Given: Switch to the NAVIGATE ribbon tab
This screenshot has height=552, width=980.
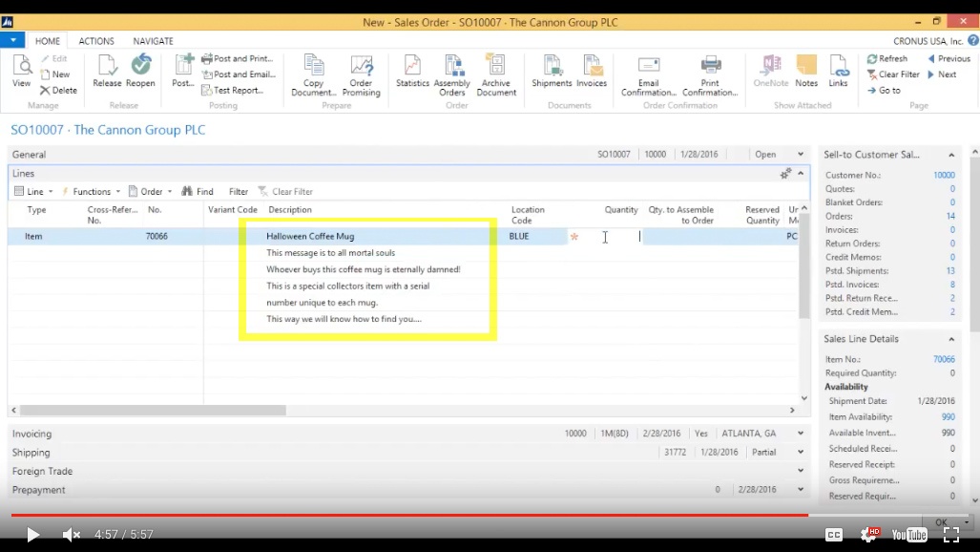Looking at the screenshot, I should 153,41.
